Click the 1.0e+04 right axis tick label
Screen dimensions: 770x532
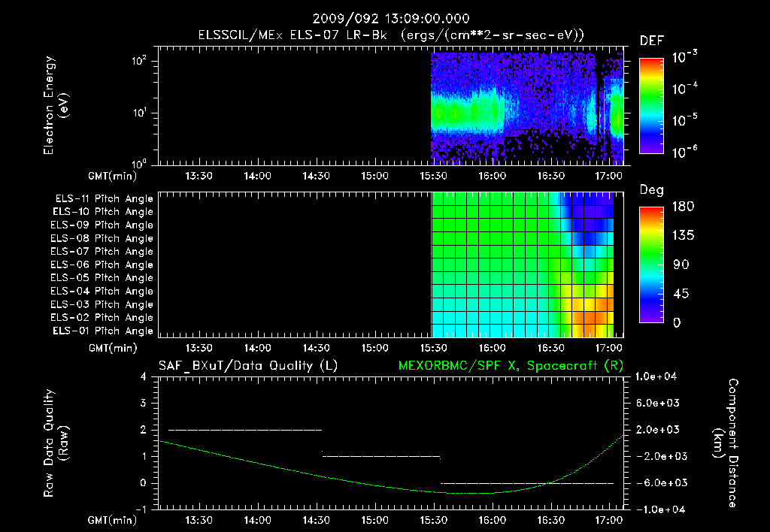(656, 377)
